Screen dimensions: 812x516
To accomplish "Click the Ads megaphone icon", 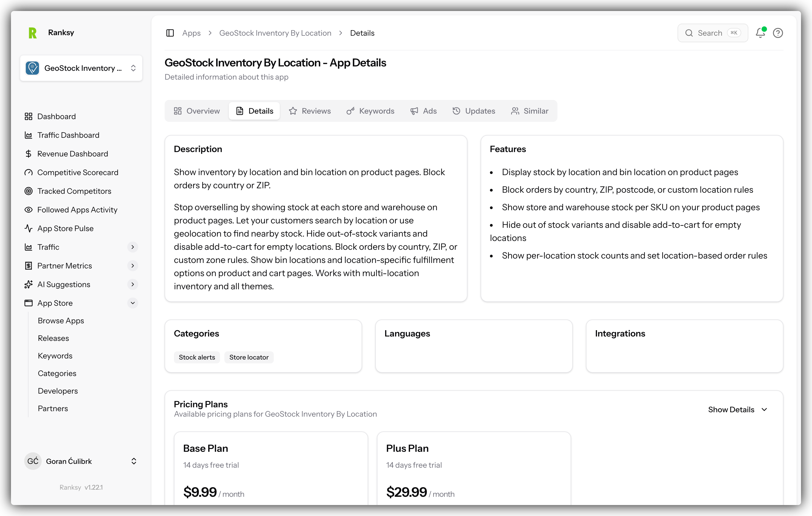I will 414,111.
